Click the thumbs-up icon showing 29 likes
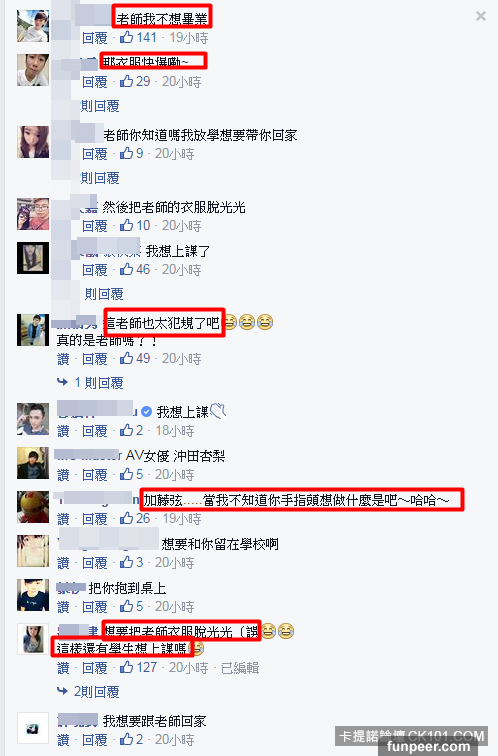This screenshot has height=756, width=498. point(127,81)
